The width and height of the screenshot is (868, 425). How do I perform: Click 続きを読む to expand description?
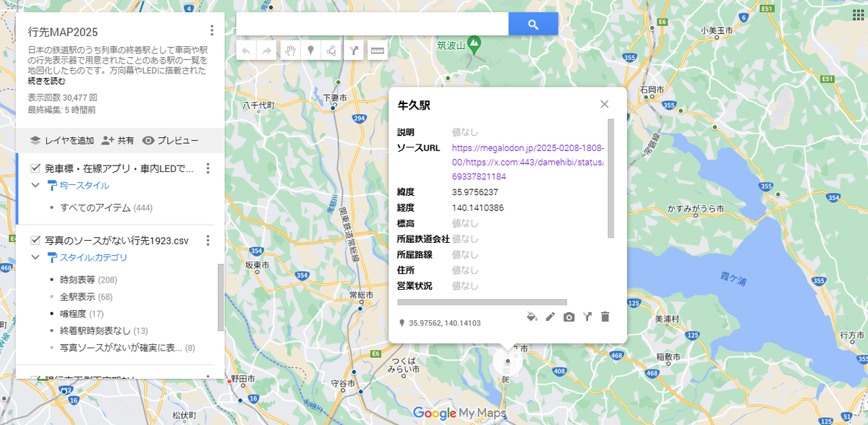(x=46, y=82)
